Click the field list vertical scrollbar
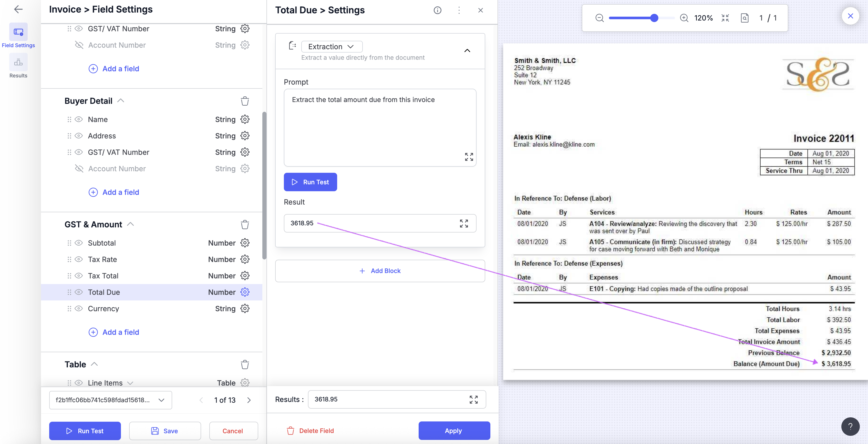The height and width of the screenshot is (444, 868). tap(264, 185)
